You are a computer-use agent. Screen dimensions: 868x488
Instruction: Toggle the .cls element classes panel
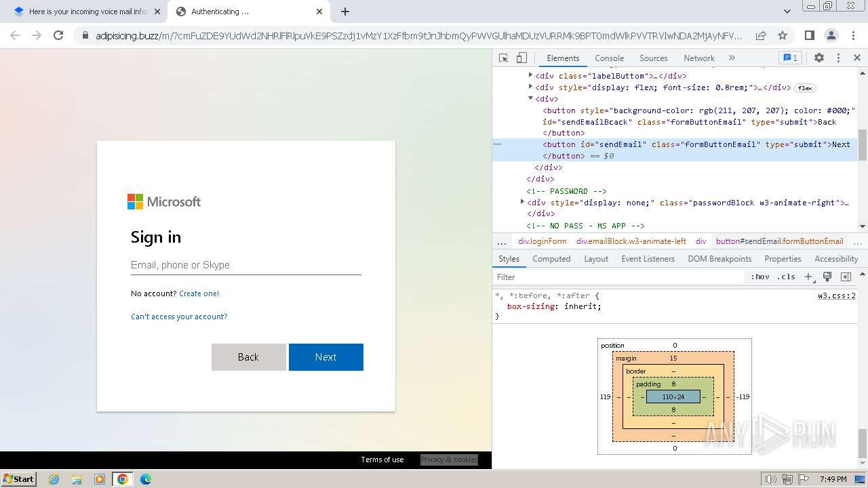coord(787,277)
